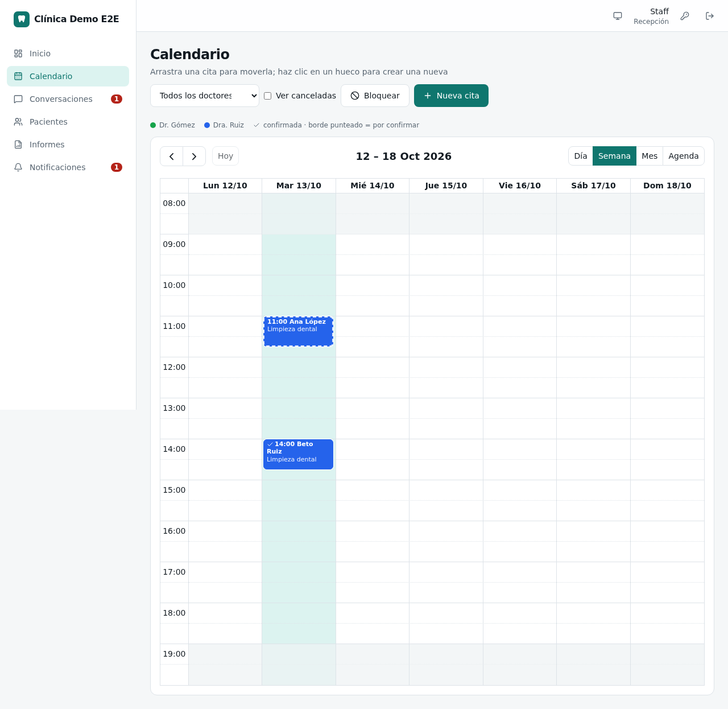This screenshot has width=728, height=709.
Task: Click the Conversaciones red badge showing 1
Action: (117, 99)
